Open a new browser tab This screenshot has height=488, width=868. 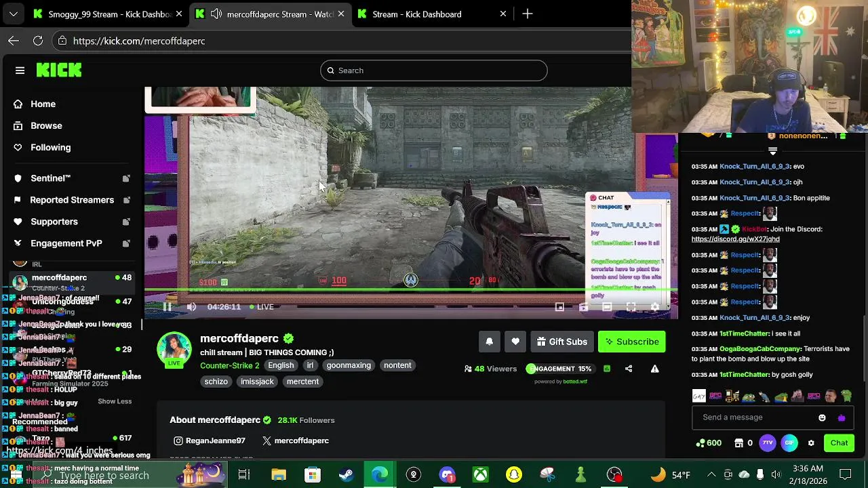click(528, 14)
